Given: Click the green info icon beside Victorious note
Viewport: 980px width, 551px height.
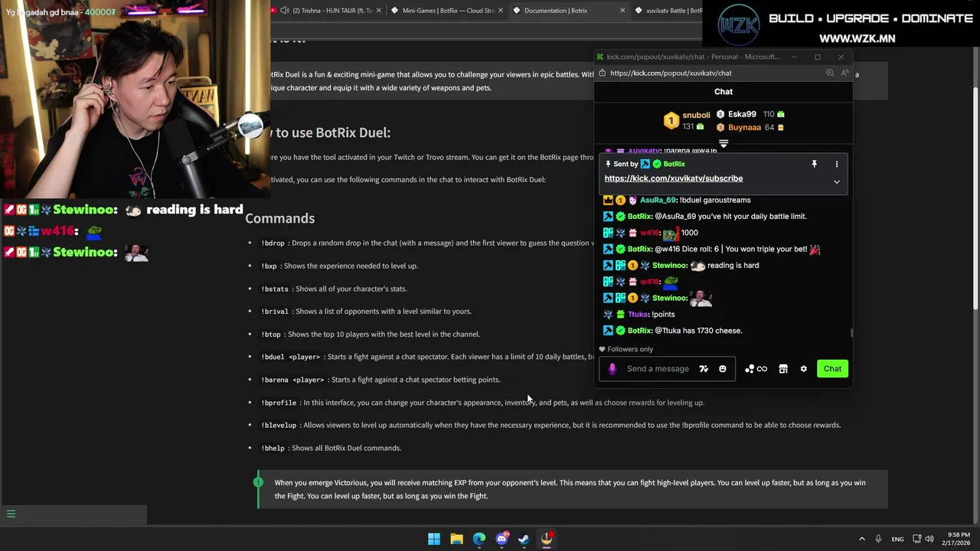Looking at the screenshot, I should click(x=258, y=482).
